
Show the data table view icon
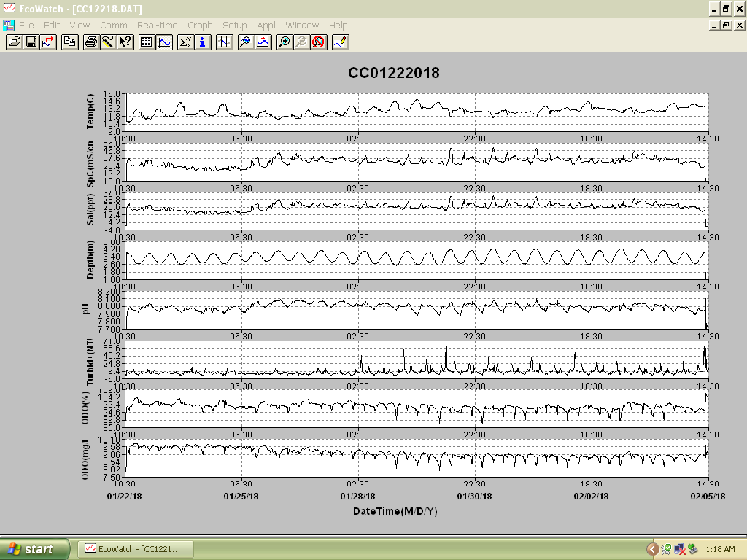[x=147, y=42]
